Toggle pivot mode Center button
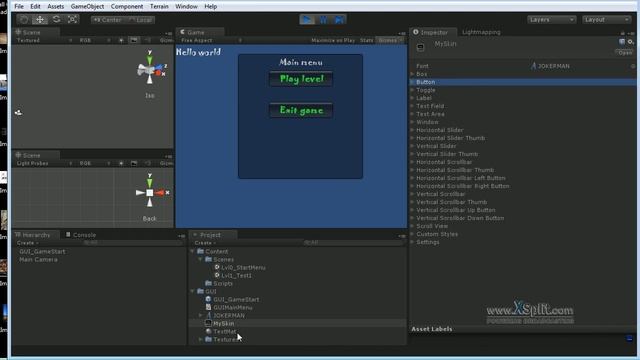This screenshot has height=360, width=640. tap(107, 20)
